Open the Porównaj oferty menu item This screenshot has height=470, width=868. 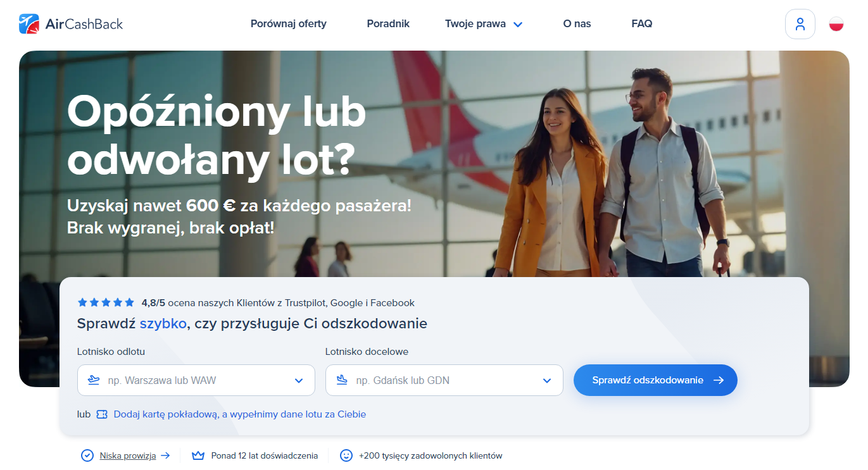pos(289,24)
